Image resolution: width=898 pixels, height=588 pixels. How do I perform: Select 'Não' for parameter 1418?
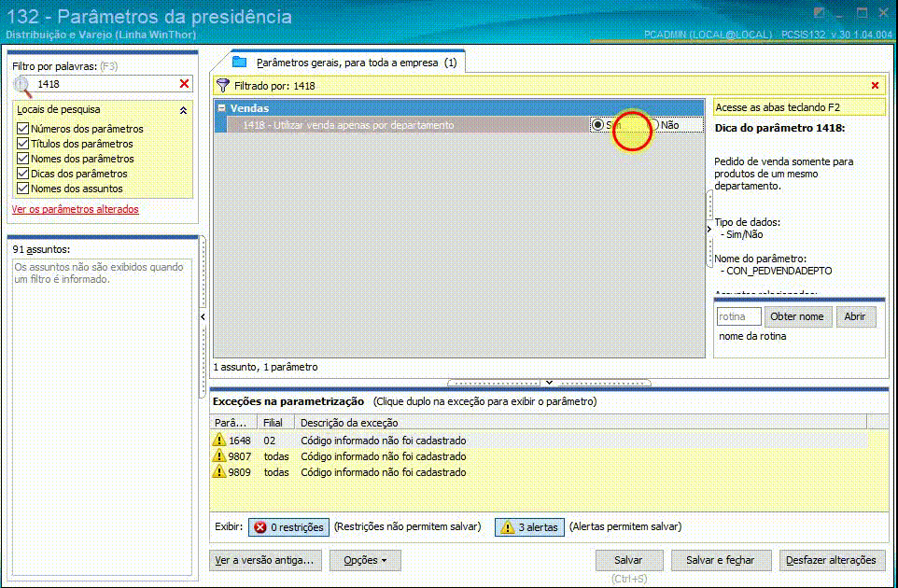tap(653, 125)
